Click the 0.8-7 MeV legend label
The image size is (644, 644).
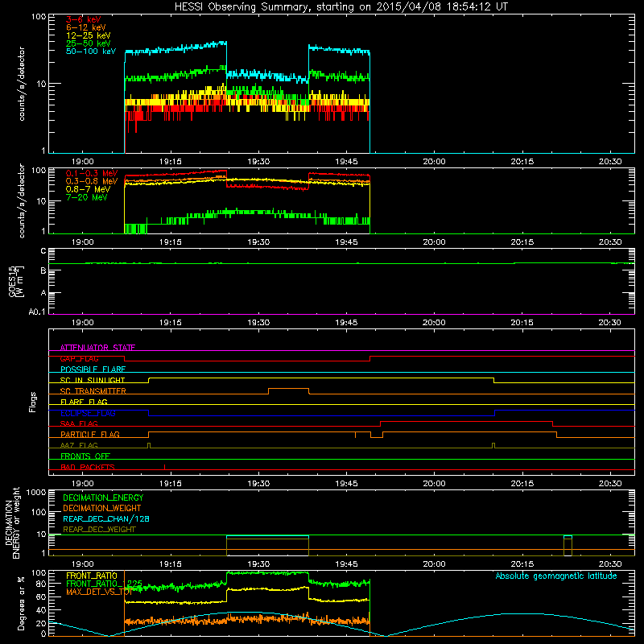(88, 189)
